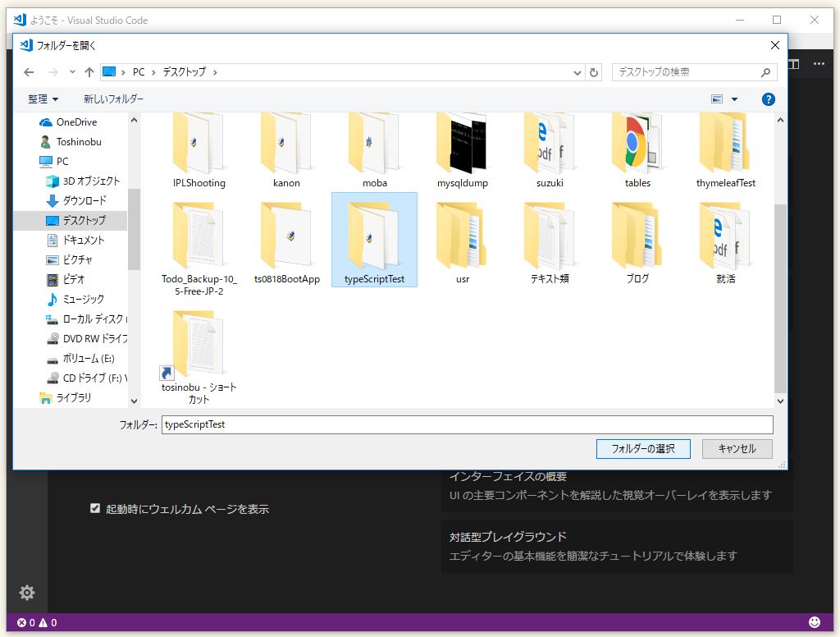
Task: Refresh the current folder view
Action: tap(594, 72)
